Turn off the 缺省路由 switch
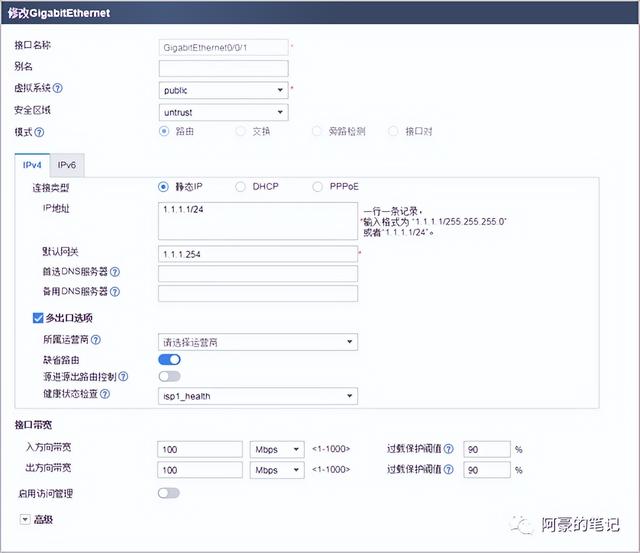 pyautogui.click(x=169, y=360)
